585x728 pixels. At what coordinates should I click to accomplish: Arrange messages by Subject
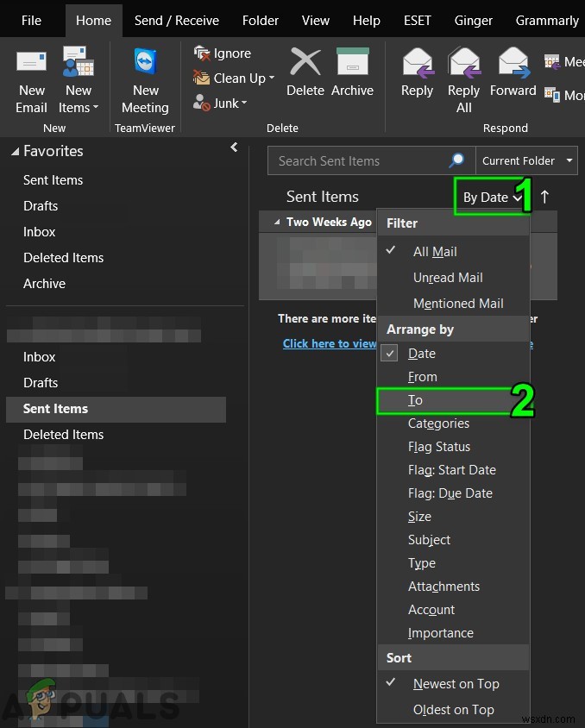[453, 539]
